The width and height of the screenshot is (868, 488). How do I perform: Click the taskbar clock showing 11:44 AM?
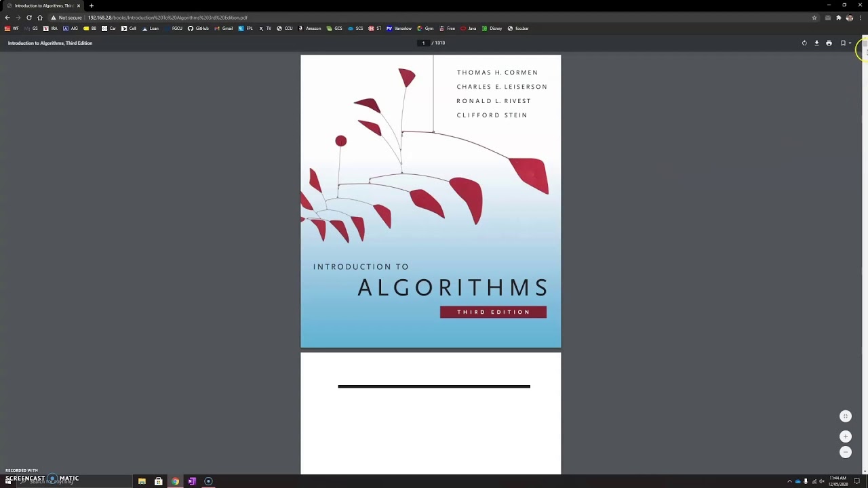838,481
